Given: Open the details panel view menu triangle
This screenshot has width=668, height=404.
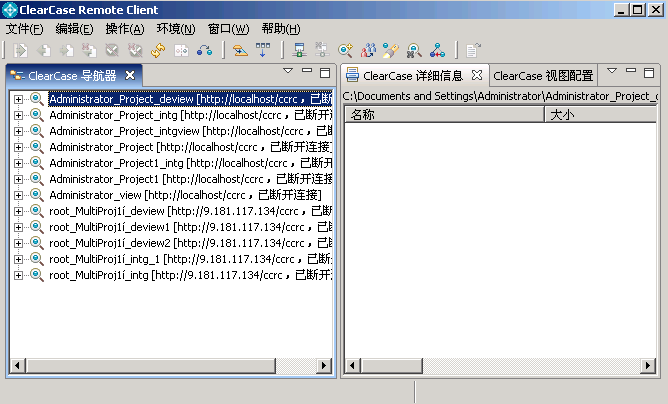Looking at the screenshot, I should [612, 71].
